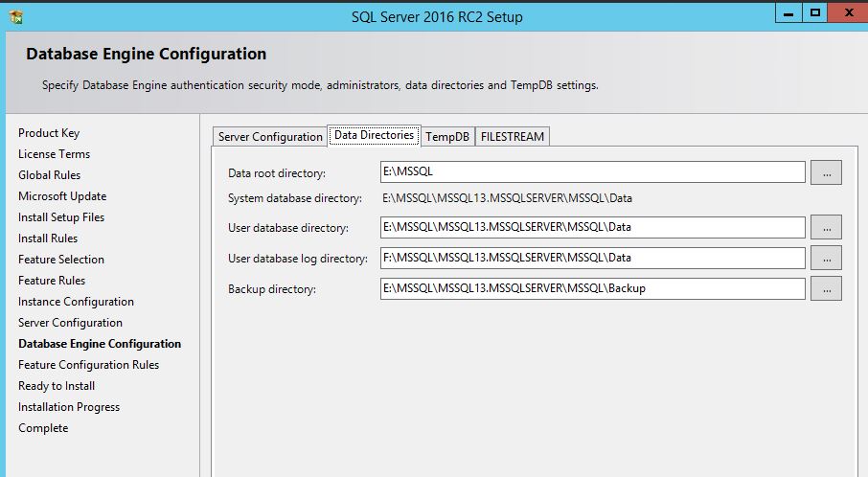Maximize the setup window
This screenshot has height=477, width=868.
click(814, 12)
